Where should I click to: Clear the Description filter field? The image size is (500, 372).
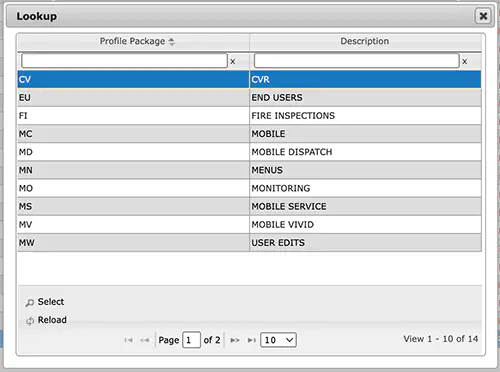point(465,61)
